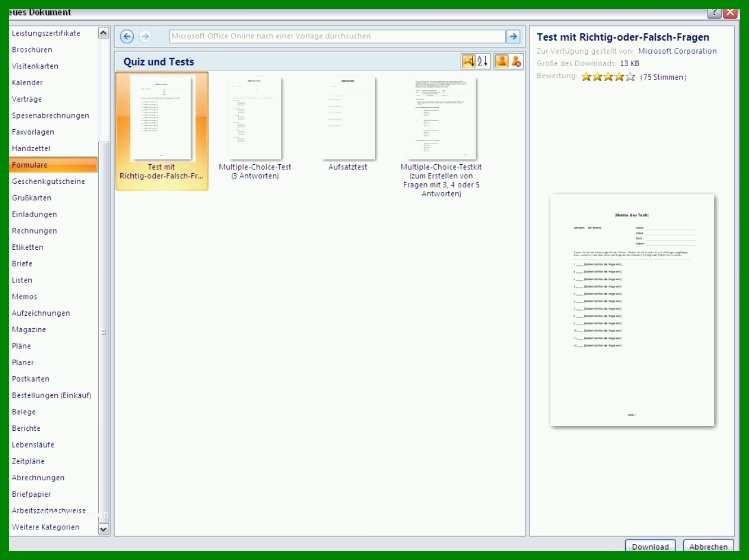The width and height of the screenshot is (749, 560).
Task: Click the Download button
Action: point(650,546)
